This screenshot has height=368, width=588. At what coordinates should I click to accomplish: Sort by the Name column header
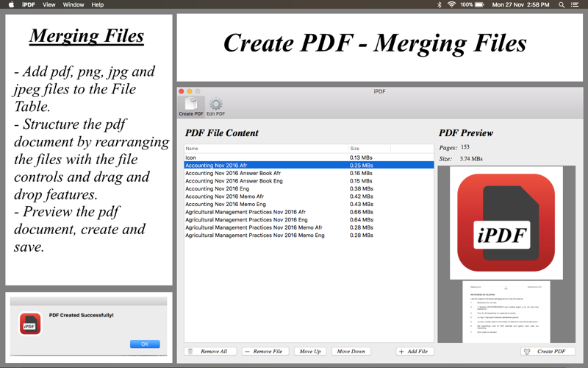(266, 149)
